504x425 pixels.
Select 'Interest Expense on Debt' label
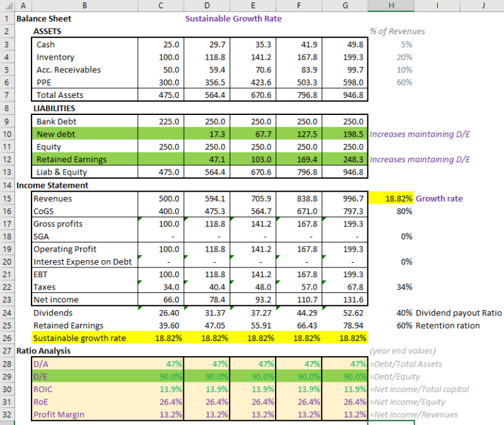(83, 262)
